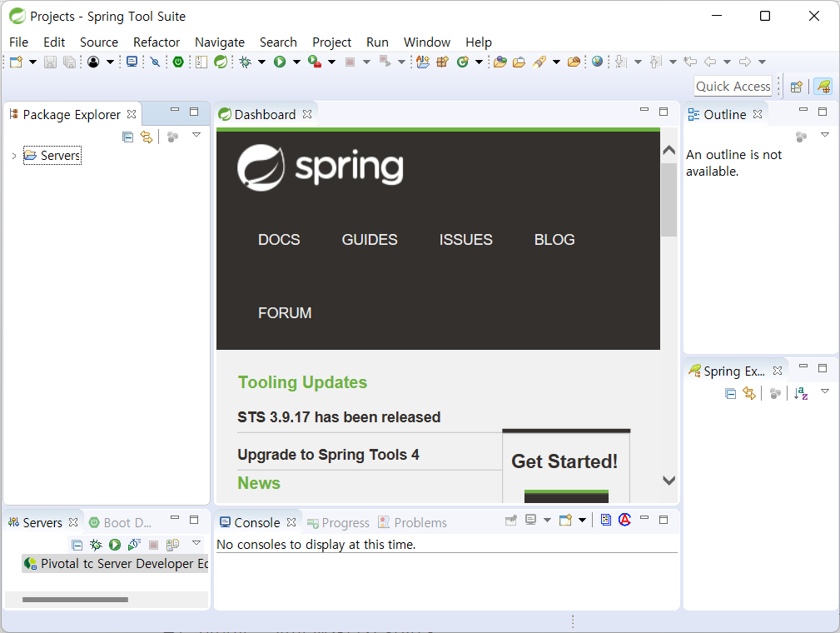Run the application with the green play toolbar icon
The image size is (840, 633).
(280, 62)
